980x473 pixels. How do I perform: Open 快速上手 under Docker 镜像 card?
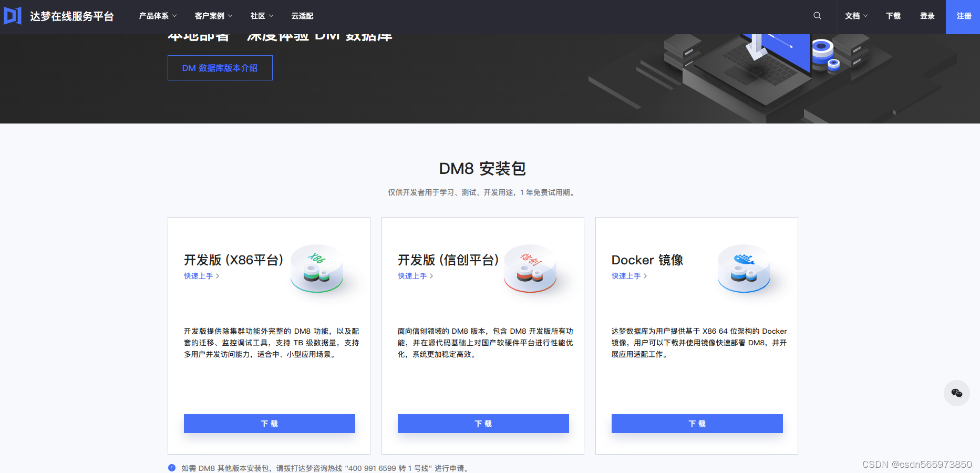tap(629, 276)
